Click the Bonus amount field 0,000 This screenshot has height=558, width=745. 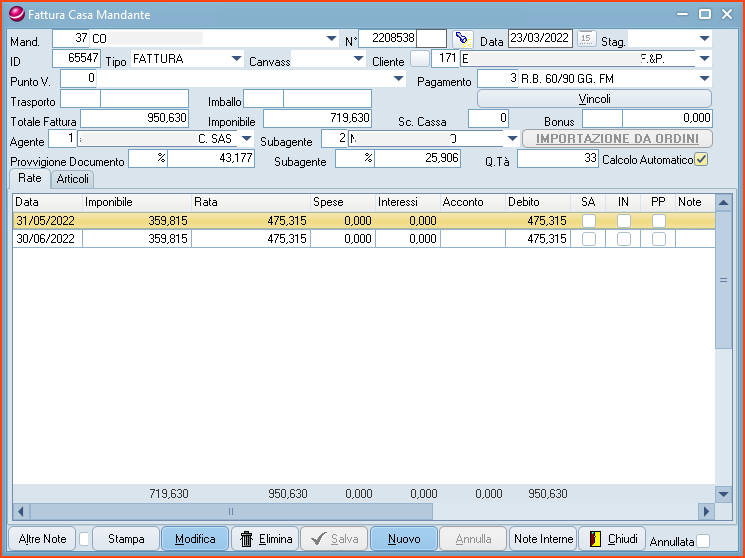pos(668,118)
